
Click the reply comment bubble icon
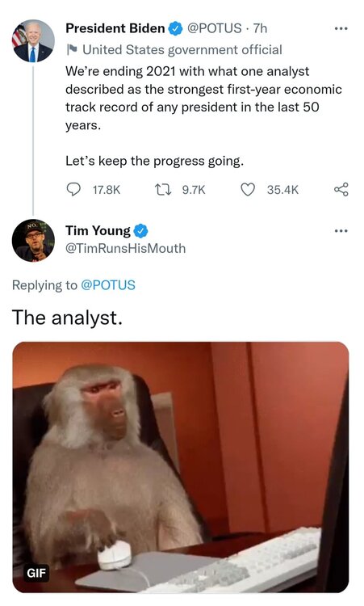pyautogui.click(x=73, y=189)
